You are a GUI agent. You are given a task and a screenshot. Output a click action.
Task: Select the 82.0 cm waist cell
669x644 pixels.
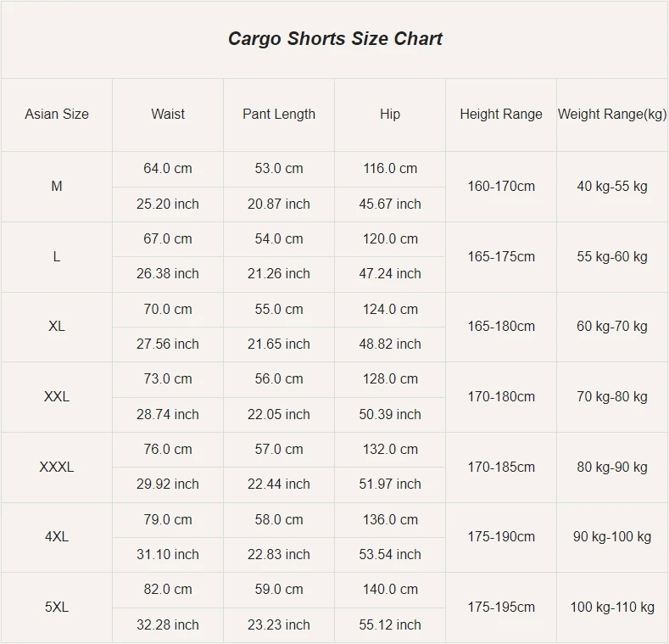click(168, 590)
